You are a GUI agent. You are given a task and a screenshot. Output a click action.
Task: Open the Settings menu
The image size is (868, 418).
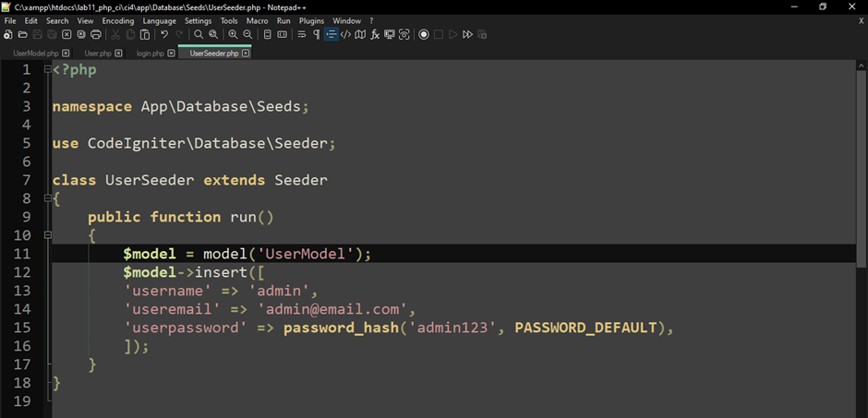click(199, 21)
